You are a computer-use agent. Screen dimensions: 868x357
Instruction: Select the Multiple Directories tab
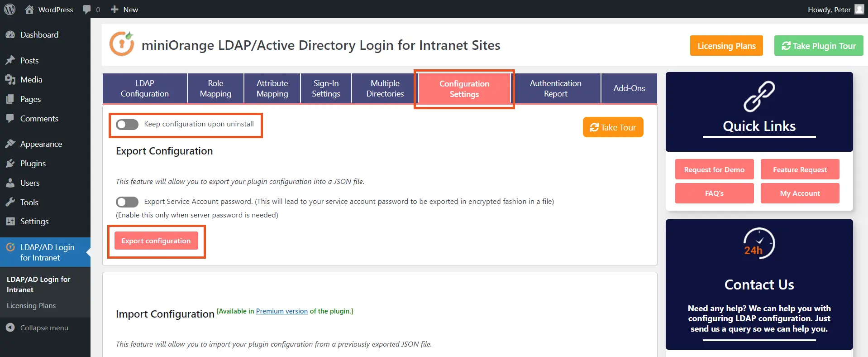385,88
